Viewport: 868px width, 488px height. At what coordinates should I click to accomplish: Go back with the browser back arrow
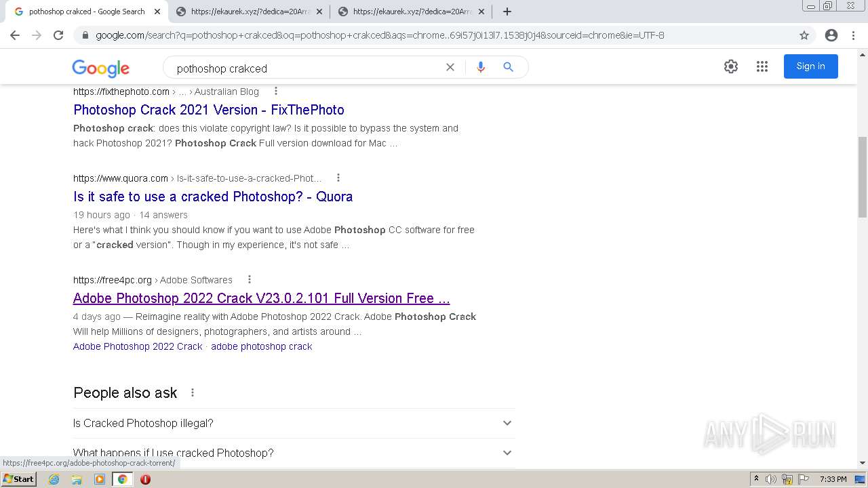coord(15,35)
